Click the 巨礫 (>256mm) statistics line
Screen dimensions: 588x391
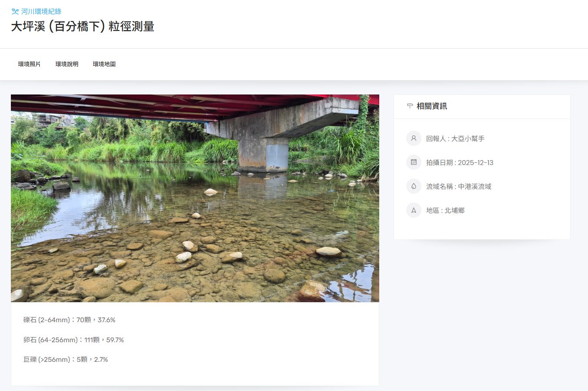66,360
